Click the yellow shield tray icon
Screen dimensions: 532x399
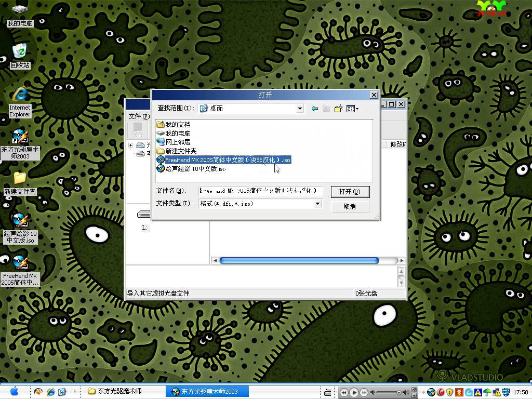[x=450, y=393]
